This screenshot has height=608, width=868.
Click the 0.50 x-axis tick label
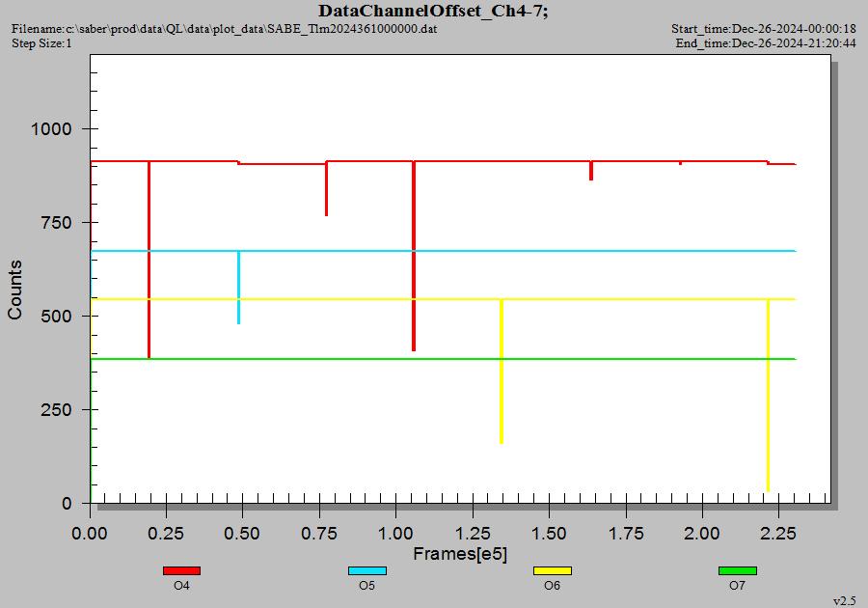tap(242, 534)
